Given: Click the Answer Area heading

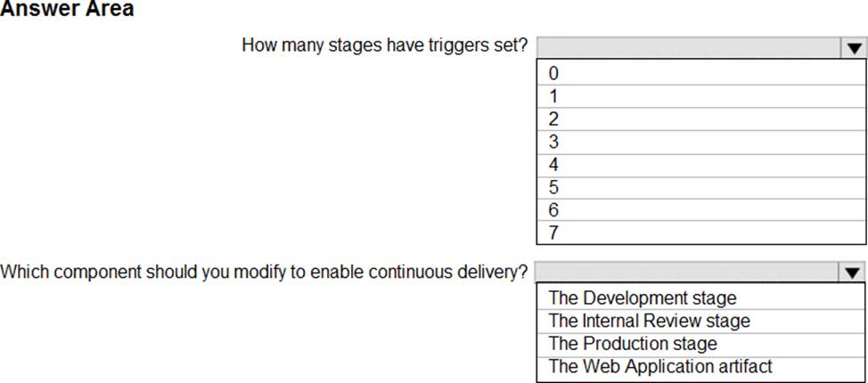Looking at the screenshot, I should click(x=67, y=10).
